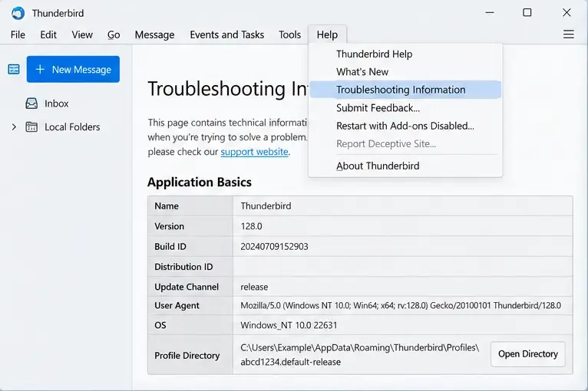Open the View menu

click(x=82, y=34)
